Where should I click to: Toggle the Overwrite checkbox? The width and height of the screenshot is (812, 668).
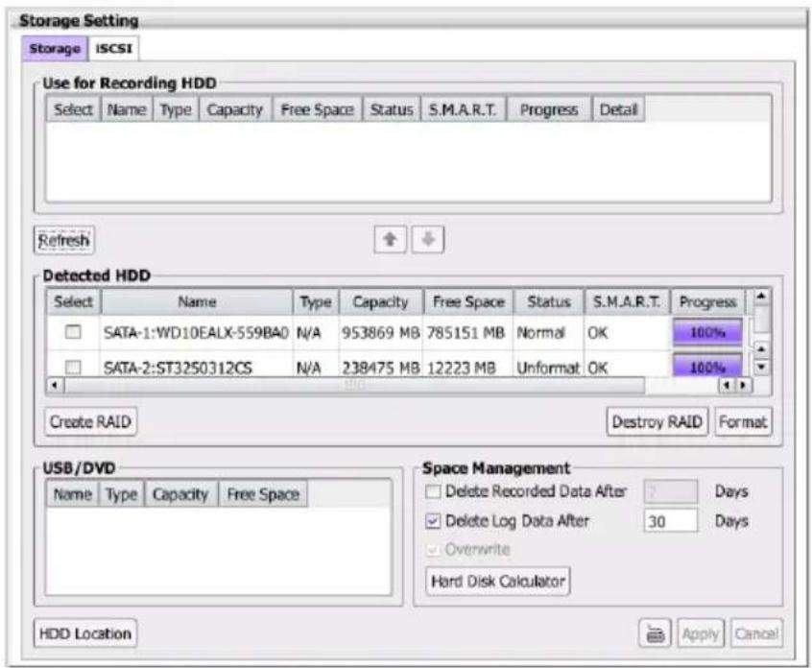pyautogui.click(x=433, y=549)
